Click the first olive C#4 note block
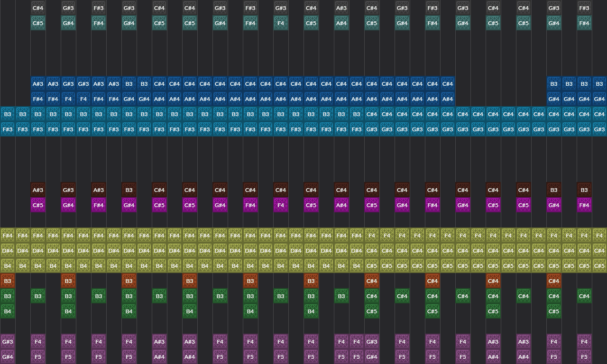607x364 pixels. pos(372,251)
